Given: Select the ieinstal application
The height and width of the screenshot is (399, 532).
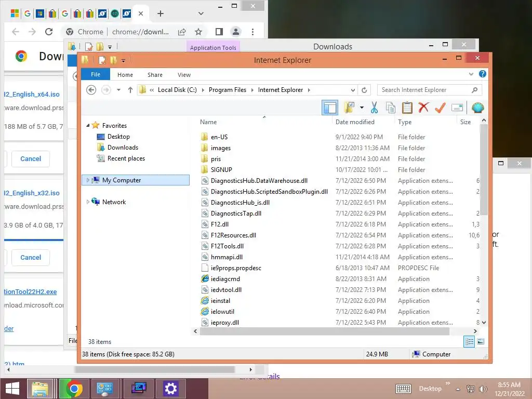Looking at the screenshot, I should click(220, 301).
